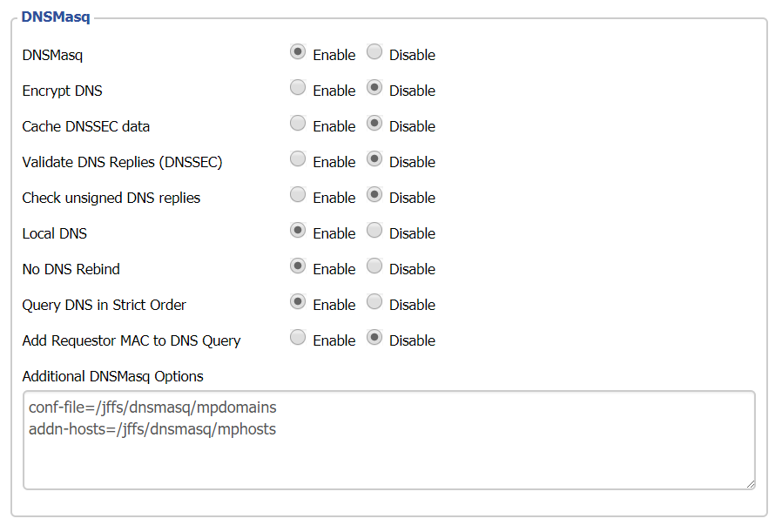
Task: Select Enable for DNSMasq
Action: (x=298, y=52)
